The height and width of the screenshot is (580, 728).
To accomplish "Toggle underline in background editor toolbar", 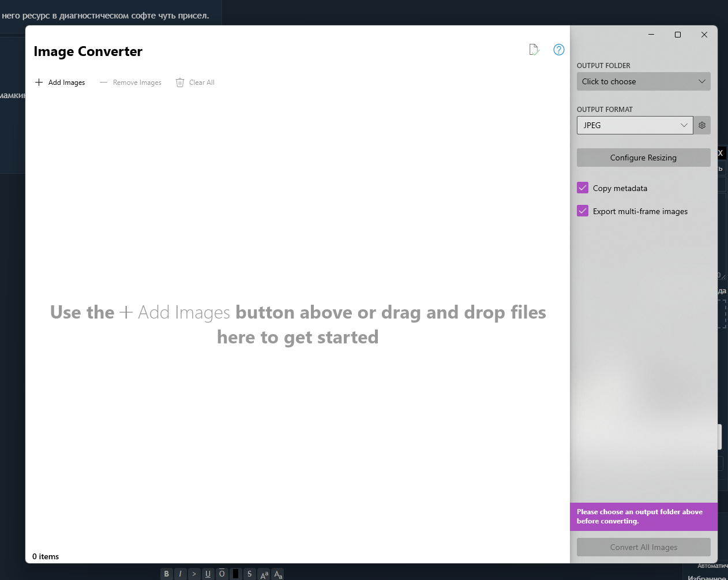I will pos(208,574).
